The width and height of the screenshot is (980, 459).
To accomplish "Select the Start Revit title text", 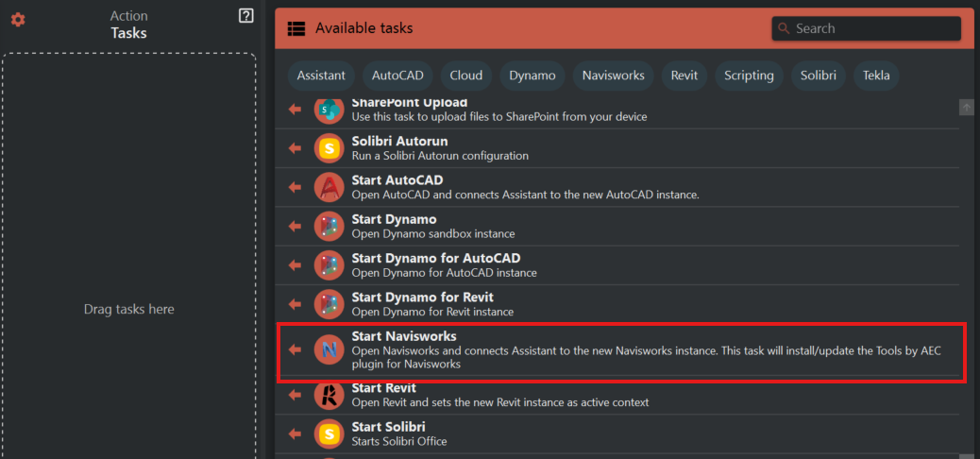I will pyautogui.click(x=383, y=388).
